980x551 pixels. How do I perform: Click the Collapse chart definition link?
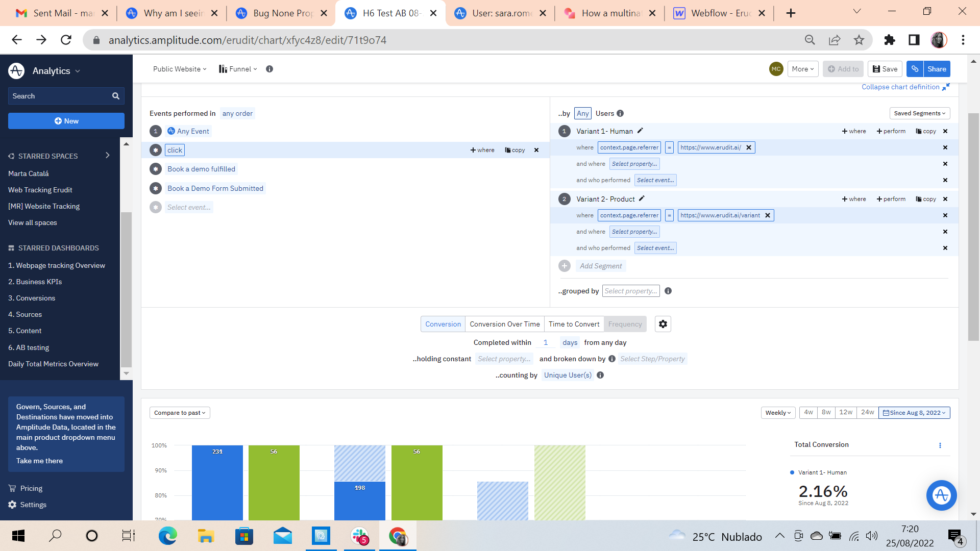point(900,87)
